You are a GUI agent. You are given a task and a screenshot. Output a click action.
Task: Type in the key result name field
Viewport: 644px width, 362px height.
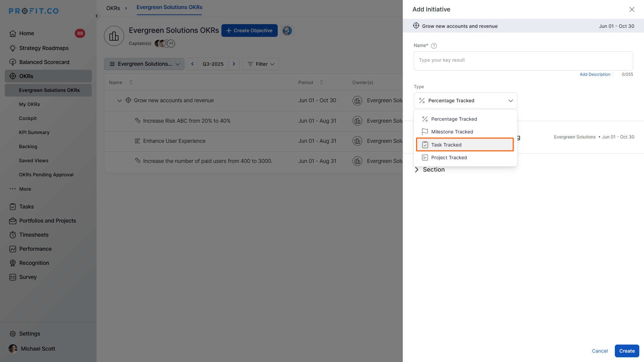(523, 60)
